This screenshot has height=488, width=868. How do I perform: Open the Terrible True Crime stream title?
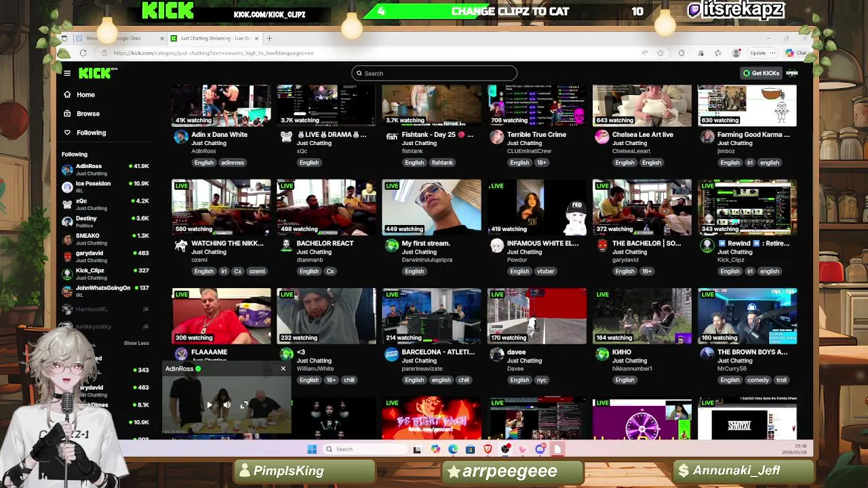536,134
